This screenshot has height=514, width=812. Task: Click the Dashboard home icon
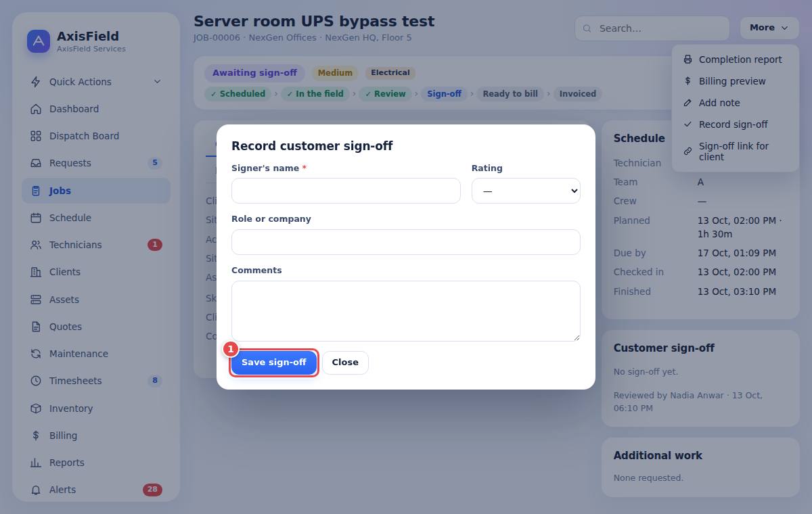(36, 109)
